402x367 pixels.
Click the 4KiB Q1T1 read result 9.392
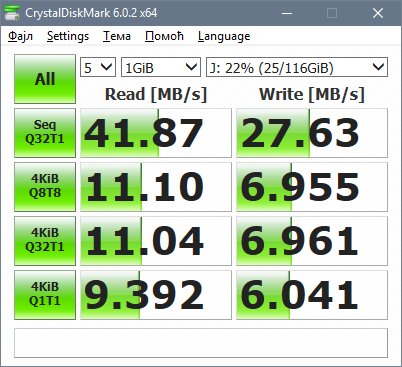point(156,295)
